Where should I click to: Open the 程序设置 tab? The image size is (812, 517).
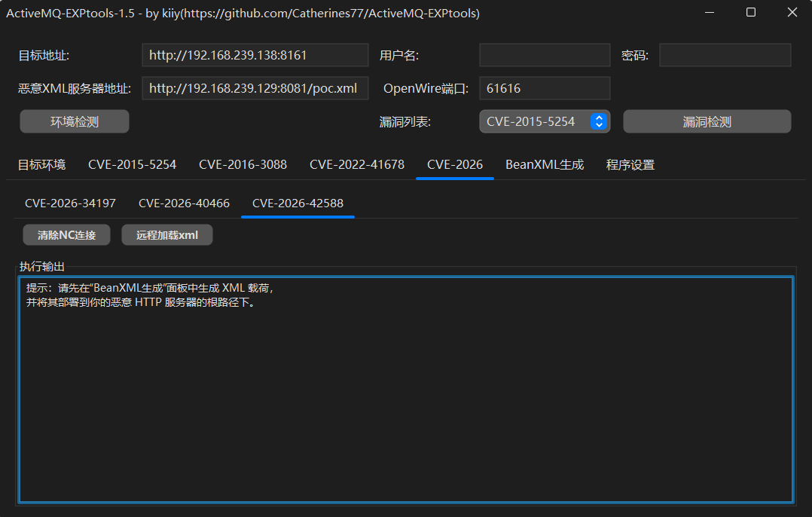point(630,165)
